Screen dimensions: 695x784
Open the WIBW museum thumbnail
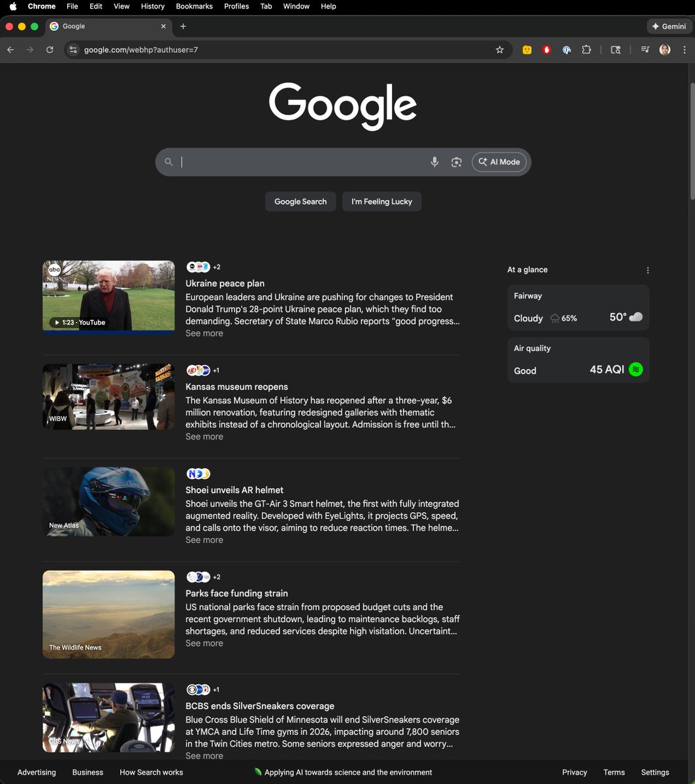click(x=108, y=397)
